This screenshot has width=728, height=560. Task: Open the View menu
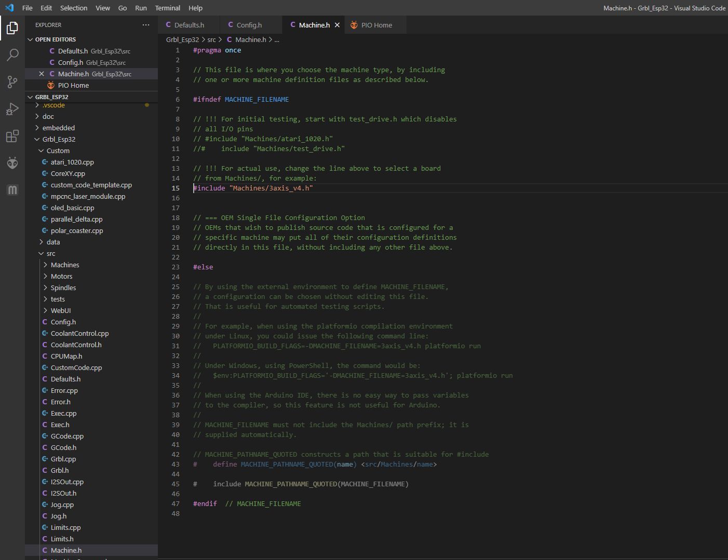103,8
